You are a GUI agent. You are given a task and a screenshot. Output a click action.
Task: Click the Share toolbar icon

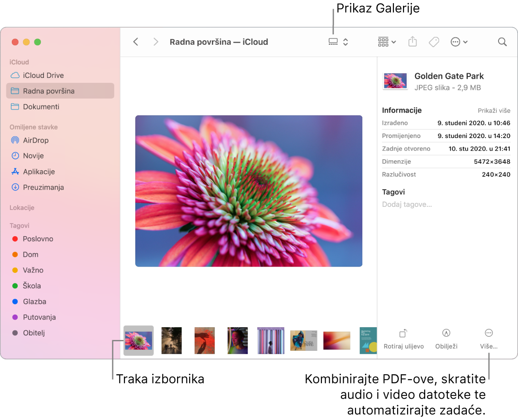pyautogui.click(x=412, y=42)
